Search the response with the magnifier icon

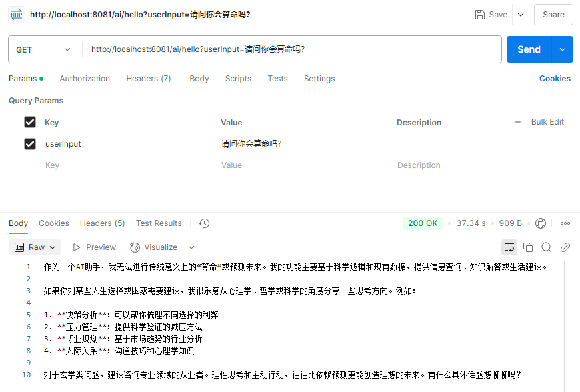click(547, 247)
